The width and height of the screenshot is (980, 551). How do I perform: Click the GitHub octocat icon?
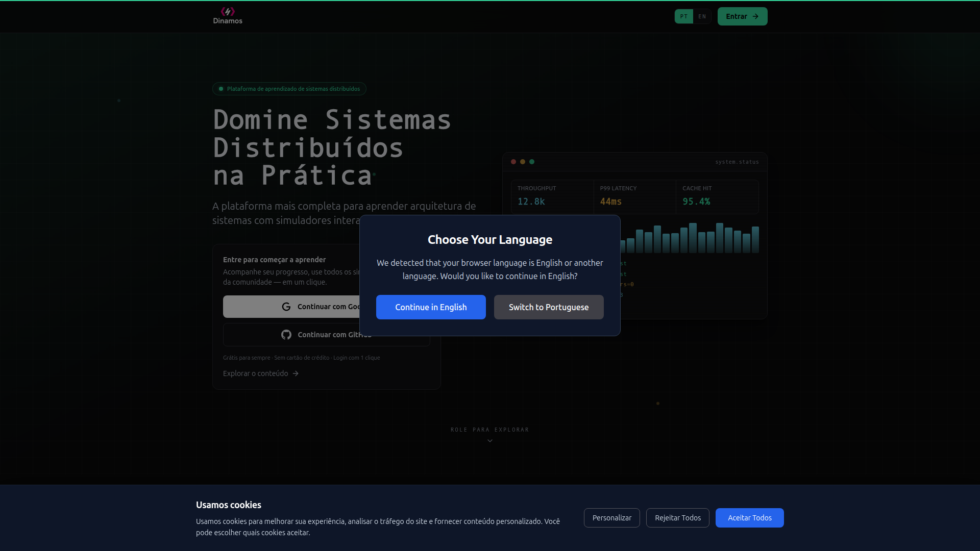[x=286, y=335]
